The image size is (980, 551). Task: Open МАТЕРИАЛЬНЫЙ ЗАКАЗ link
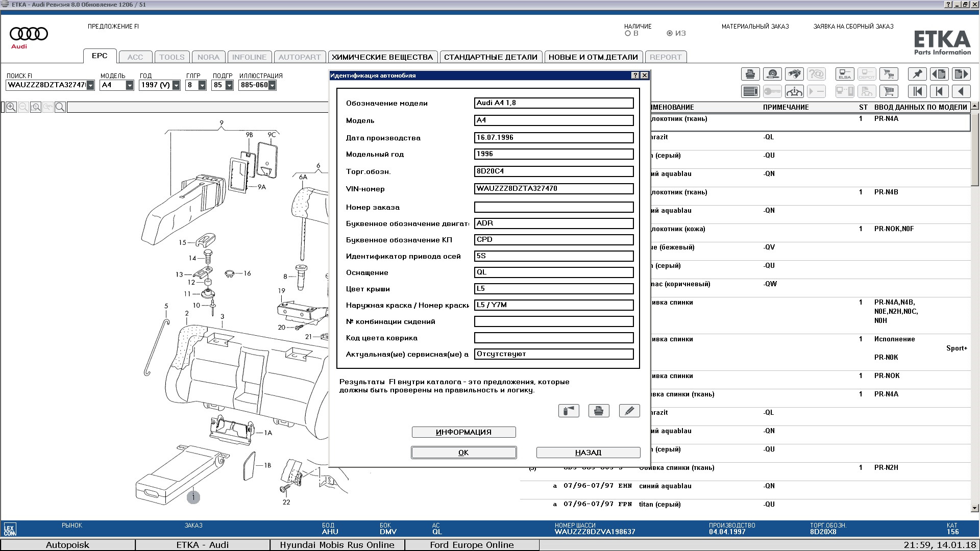(755, 27)
